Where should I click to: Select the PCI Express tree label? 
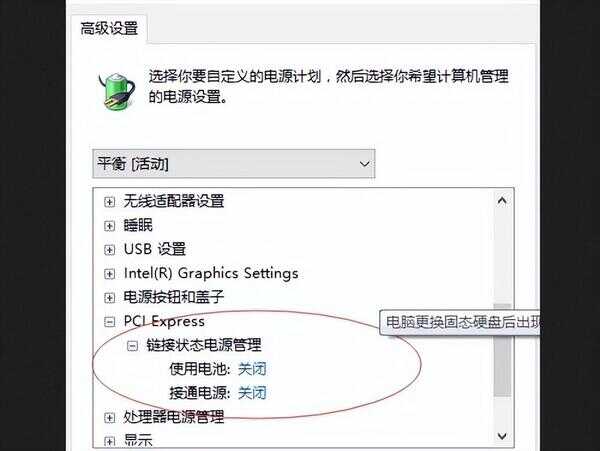[x=164, y=321]
